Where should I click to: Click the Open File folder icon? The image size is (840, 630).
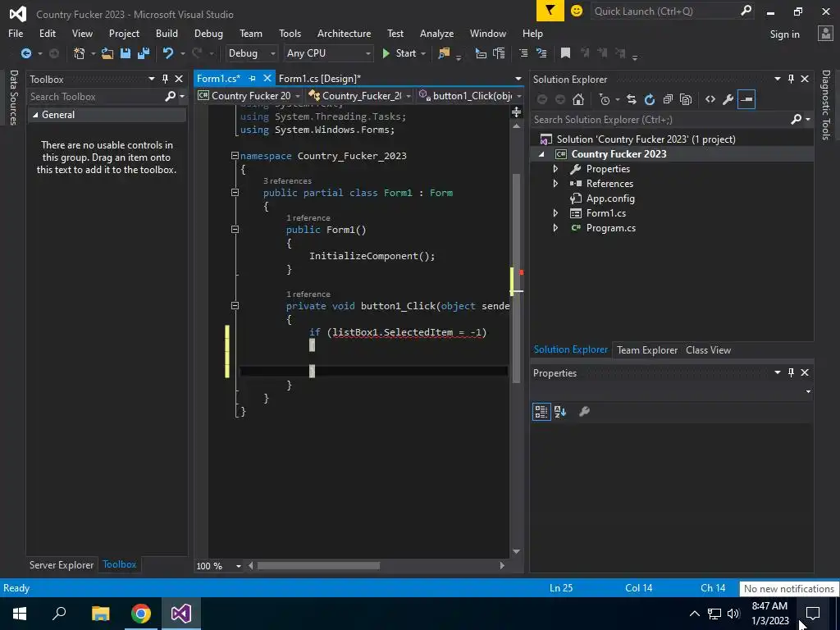[x=107, y=53]
